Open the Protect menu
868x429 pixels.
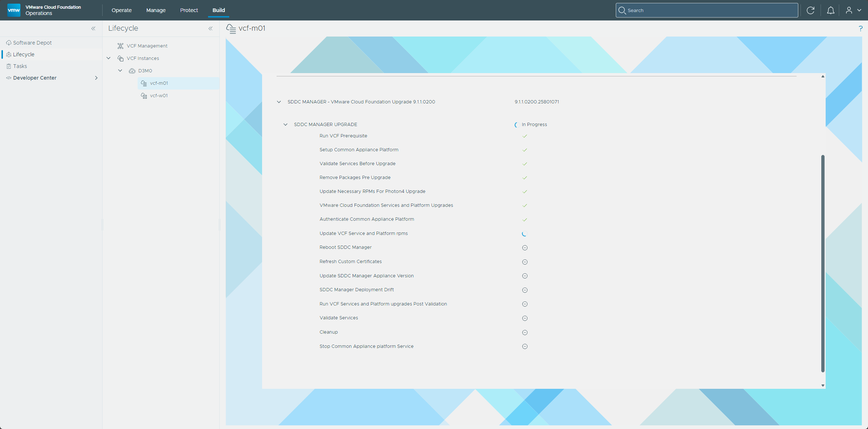click(189, 10)
